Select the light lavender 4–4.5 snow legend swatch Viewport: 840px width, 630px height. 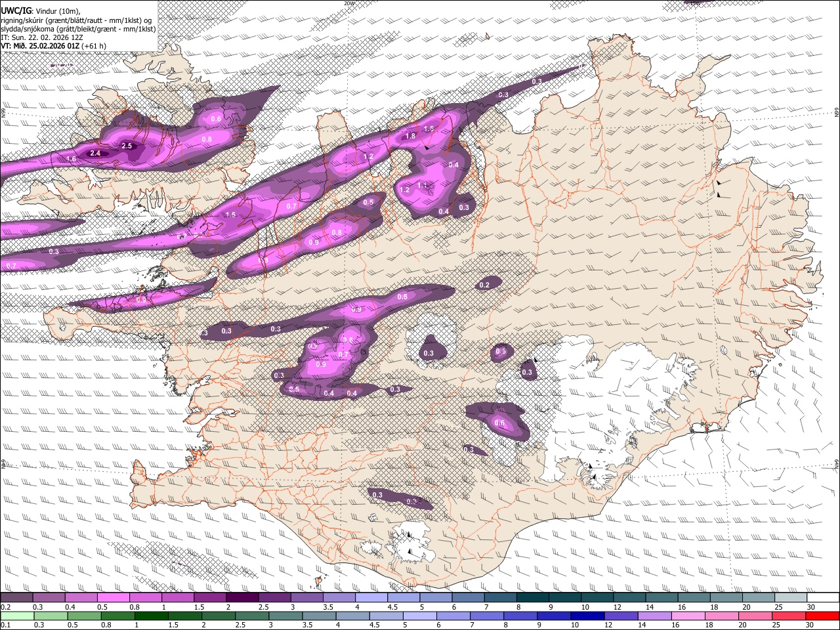coord(371,598)
